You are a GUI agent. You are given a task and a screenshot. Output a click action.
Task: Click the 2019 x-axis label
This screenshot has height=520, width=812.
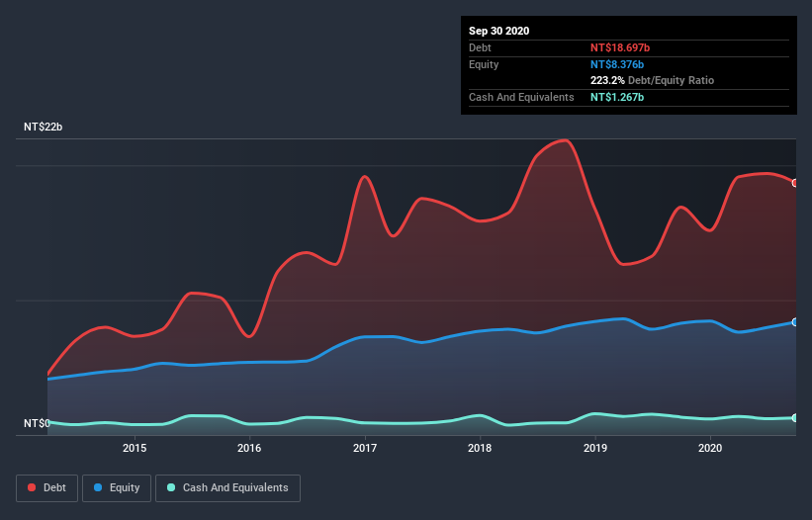(595, 448)
